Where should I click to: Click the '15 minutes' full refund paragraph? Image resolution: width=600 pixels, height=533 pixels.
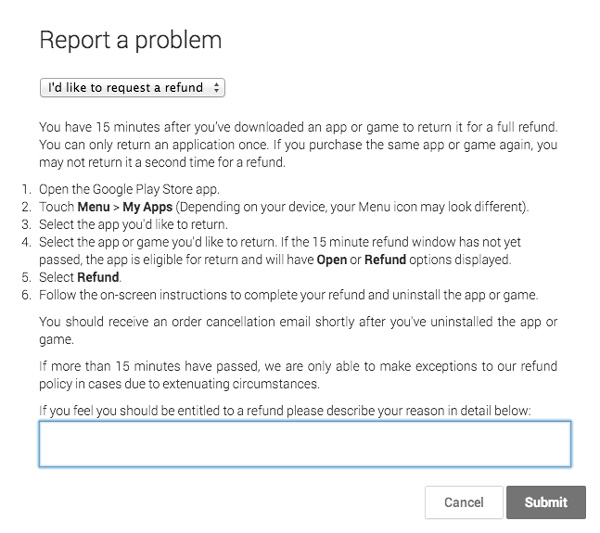tap(297, 145)
